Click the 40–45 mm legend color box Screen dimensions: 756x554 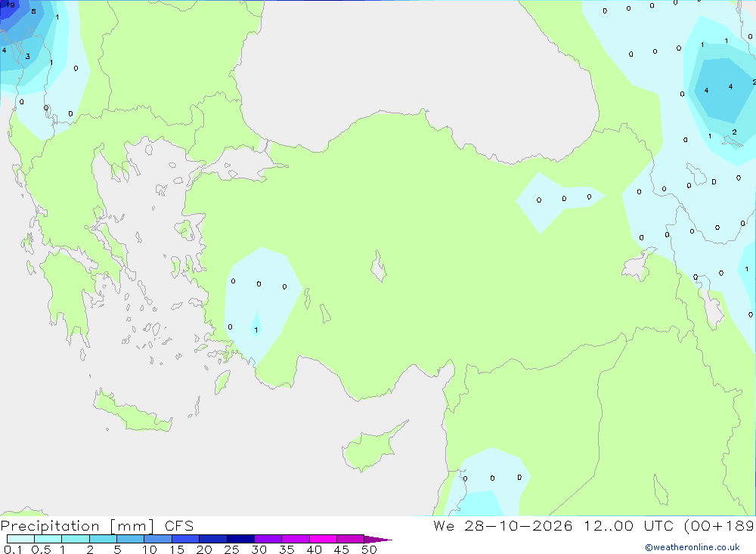tap(323, 539)
